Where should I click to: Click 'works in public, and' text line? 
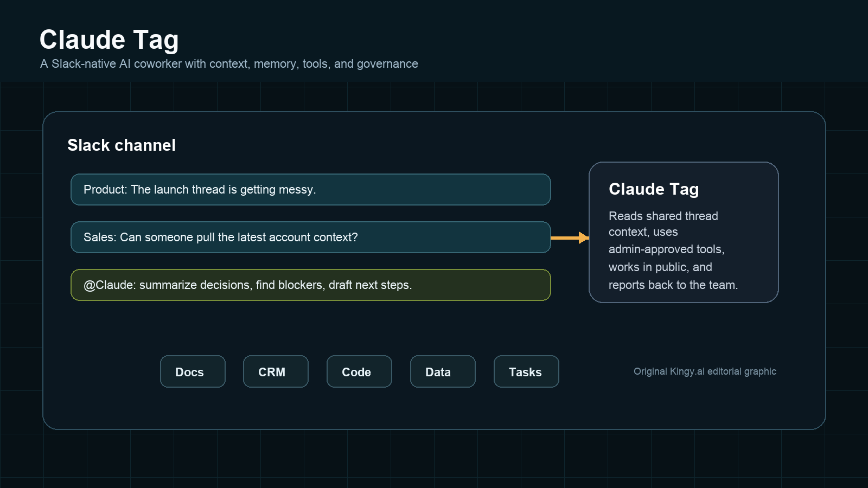click(660, 267)
